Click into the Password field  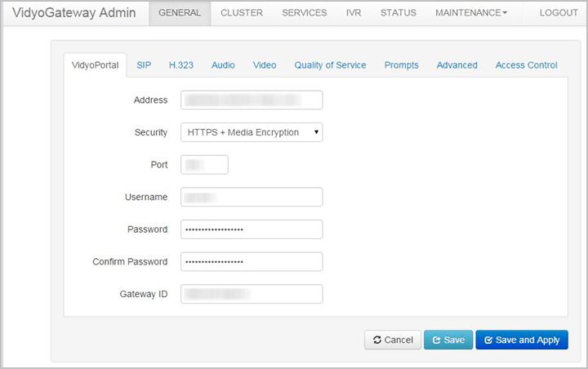[x=252, y=229]
